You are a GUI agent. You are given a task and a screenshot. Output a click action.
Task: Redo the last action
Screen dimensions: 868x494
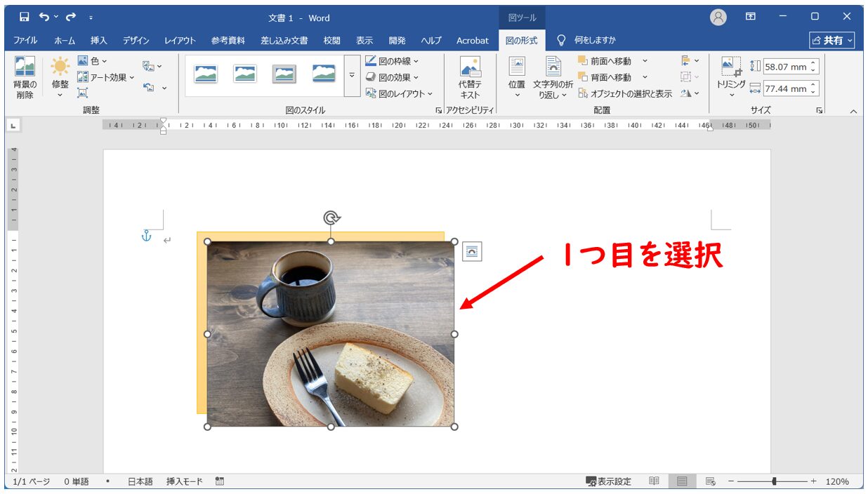point(71,17)
